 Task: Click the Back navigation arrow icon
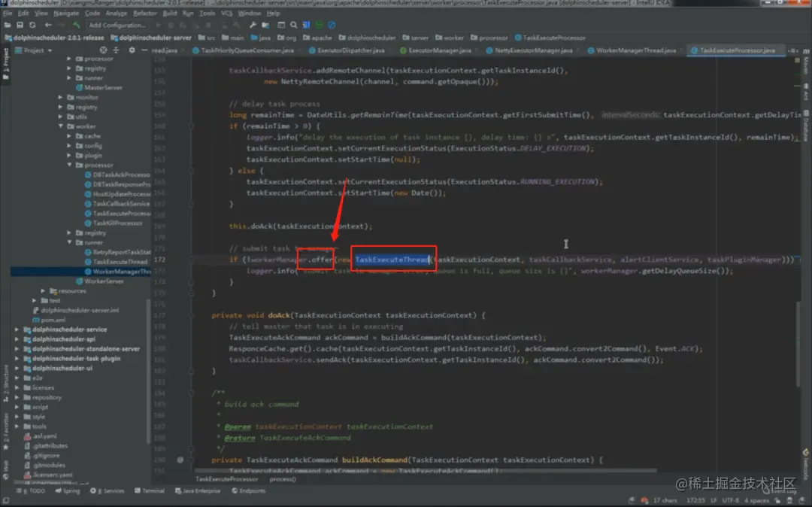(x=48, y=25)
